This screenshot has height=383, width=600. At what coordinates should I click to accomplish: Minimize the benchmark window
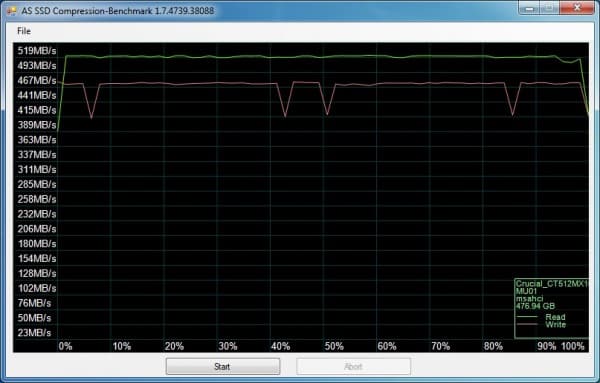click(529, 8)
